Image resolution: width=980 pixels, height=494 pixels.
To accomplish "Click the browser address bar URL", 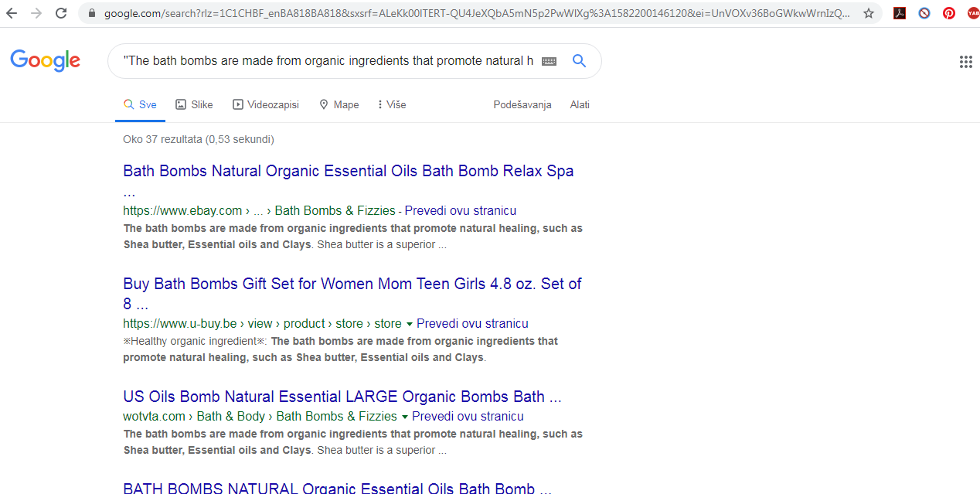I will coord(476,13).
